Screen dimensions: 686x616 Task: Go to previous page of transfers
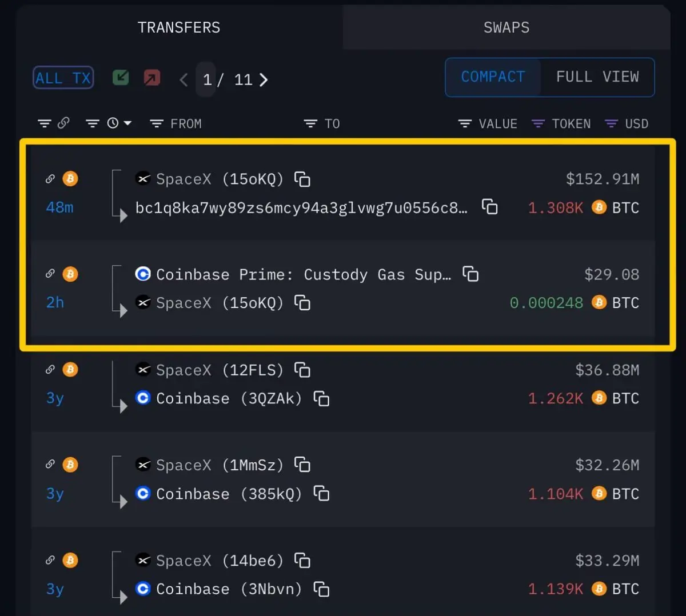coord(184,79)
